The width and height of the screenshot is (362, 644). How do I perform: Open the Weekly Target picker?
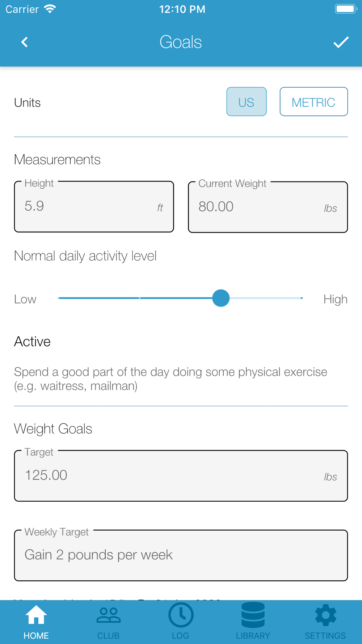(x=181, y=555)
